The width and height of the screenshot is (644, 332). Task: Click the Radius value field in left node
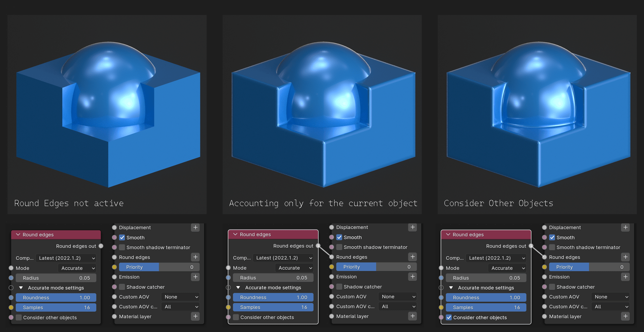click(56, 278)
